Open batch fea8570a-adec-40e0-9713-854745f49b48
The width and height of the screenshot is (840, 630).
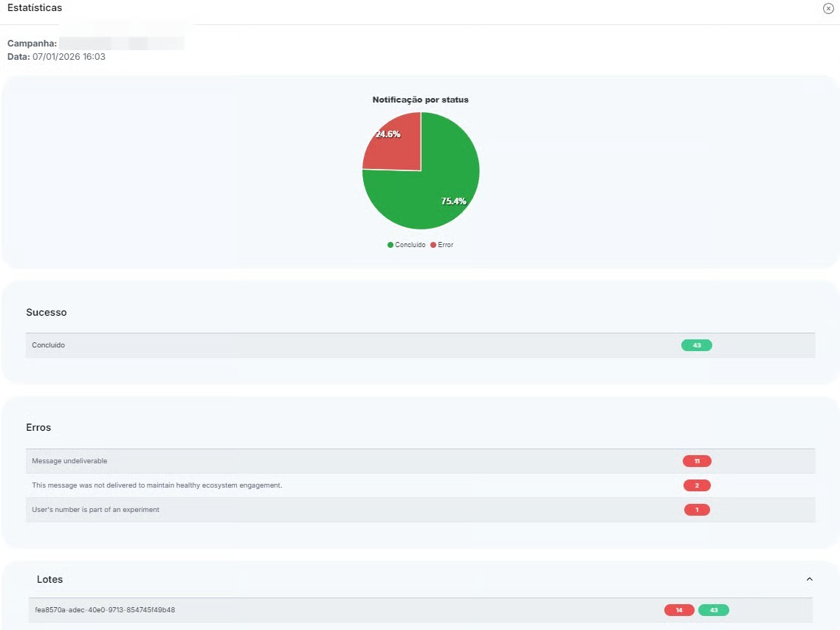click(105, 610)
